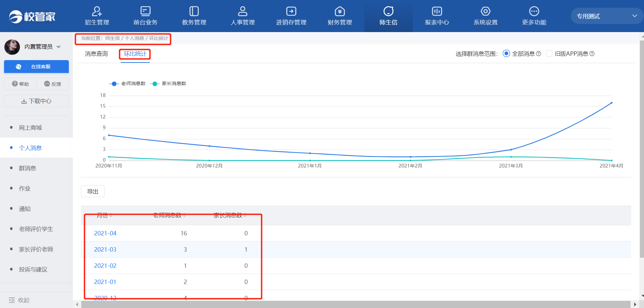Click the 2020年11月 data point on teacher line
644x308 pixels.
(109, 135)
